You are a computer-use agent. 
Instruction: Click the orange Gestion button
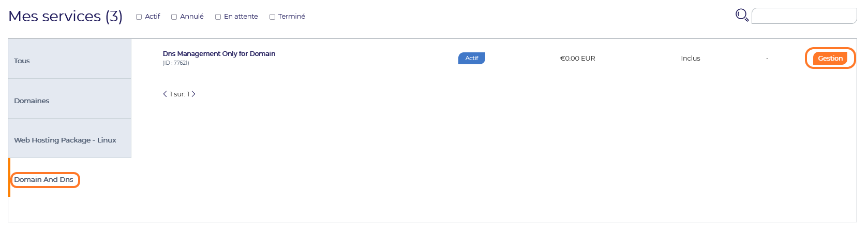[830, 58]
